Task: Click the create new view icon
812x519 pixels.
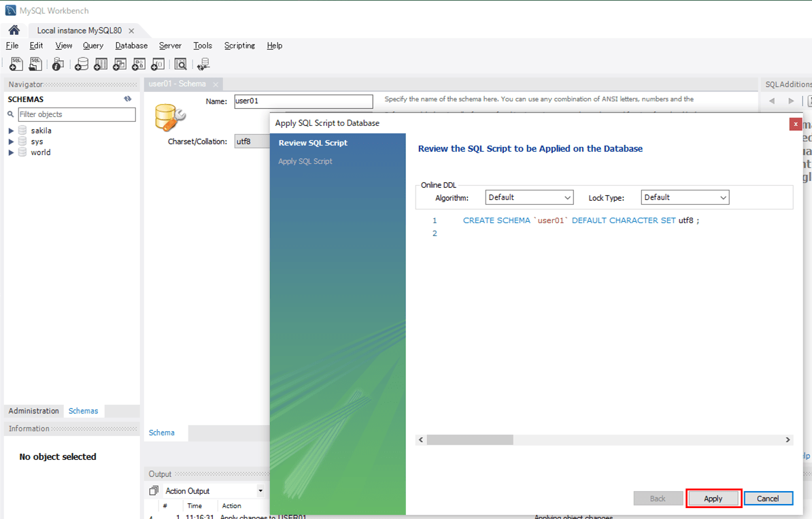Action: 120,64
